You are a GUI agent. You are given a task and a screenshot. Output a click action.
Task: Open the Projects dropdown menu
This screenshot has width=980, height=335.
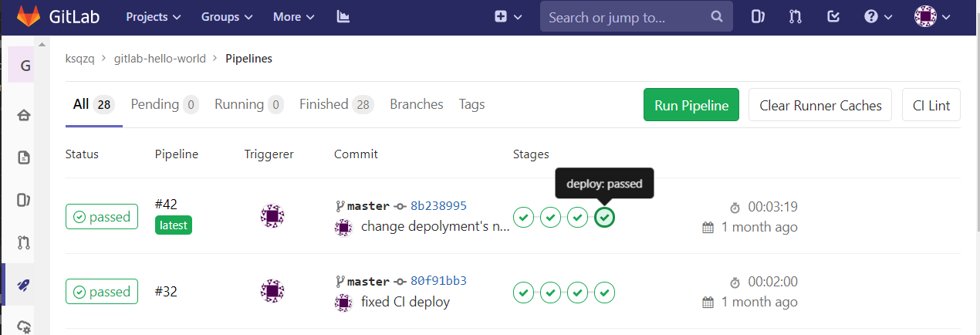[154, 17]
